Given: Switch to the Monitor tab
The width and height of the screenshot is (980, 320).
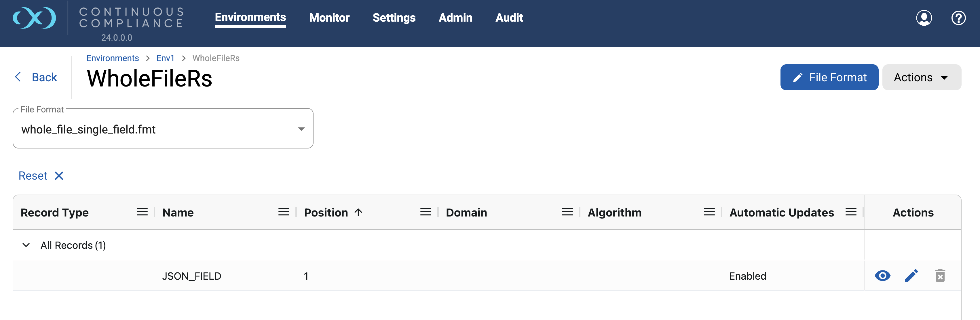Looking at the screenshot, I should click(x=329, y=18).
